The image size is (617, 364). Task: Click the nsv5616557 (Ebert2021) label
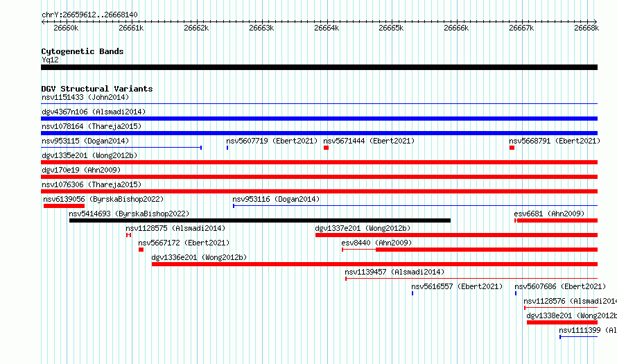click(457, 286)
